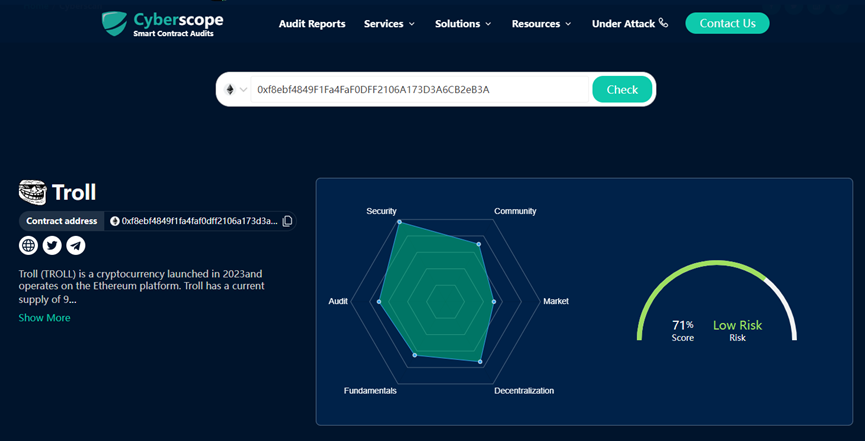Copy the contract address with copy icon
This screenshot has height=441, width=865.
287,221
